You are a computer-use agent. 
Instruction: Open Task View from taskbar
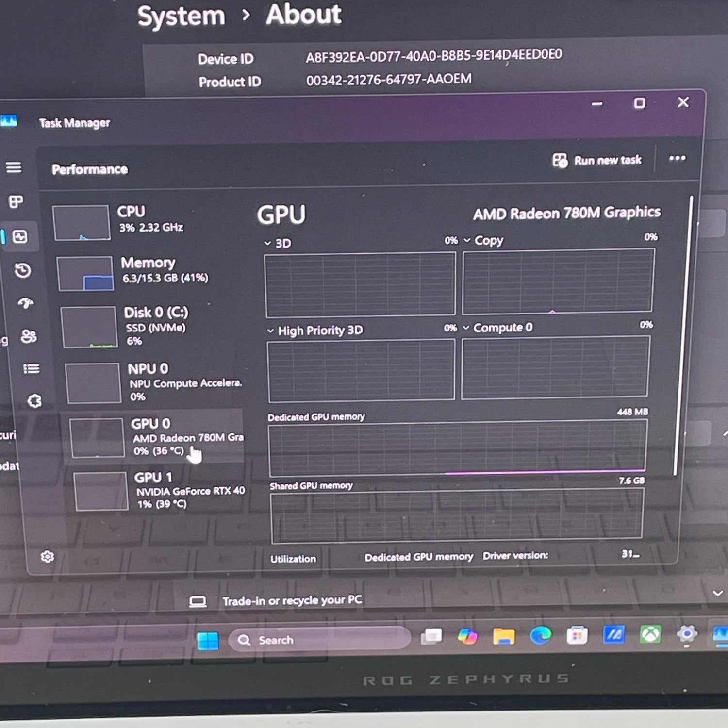tap(431, 636)
